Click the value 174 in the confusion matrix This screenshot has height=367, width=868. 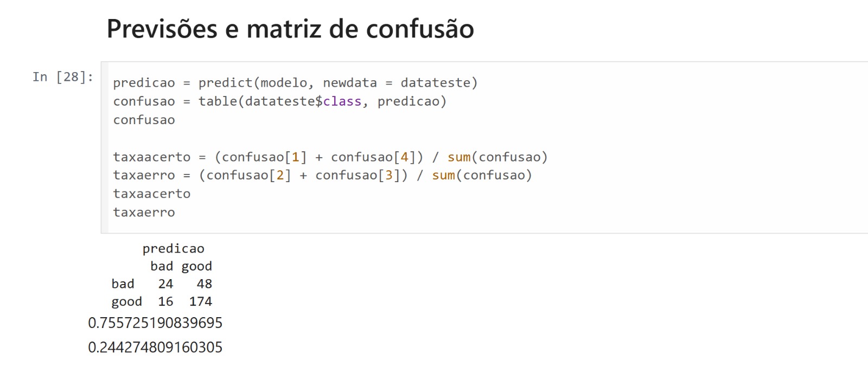point(200,301)
